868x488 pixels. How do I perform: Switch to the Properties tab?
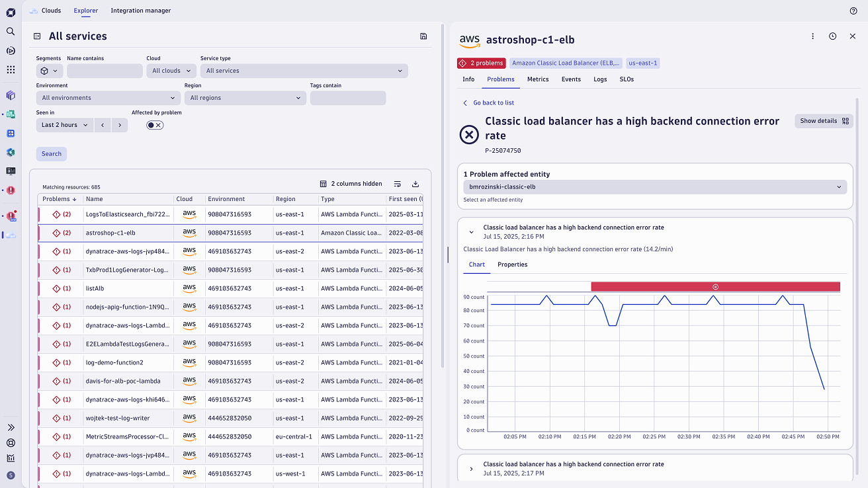pyautogui.click(x=512, y=264)
